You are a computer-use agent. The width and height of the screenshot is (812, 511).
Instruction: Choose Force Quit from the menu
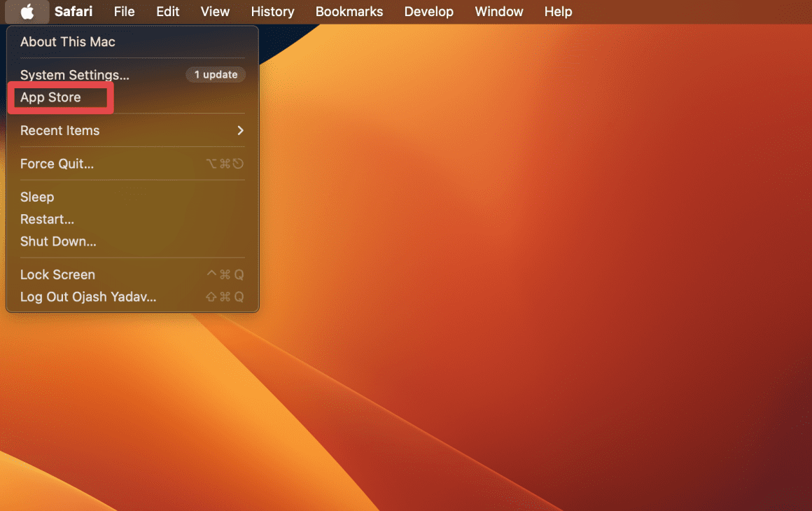click(x=57, y=164)
